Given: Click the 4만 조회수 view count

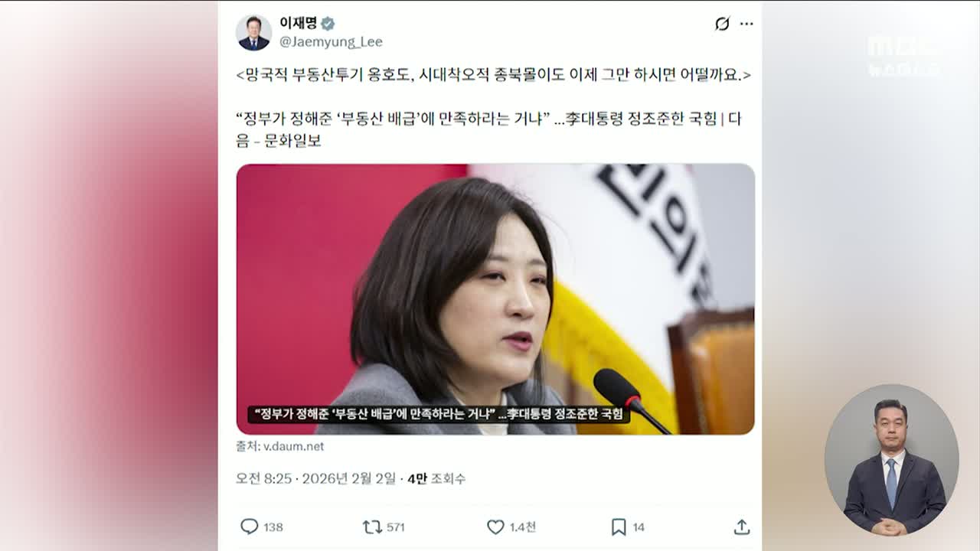Looking at the screenshot, I should pyautogui.click(x=436, y=478).
